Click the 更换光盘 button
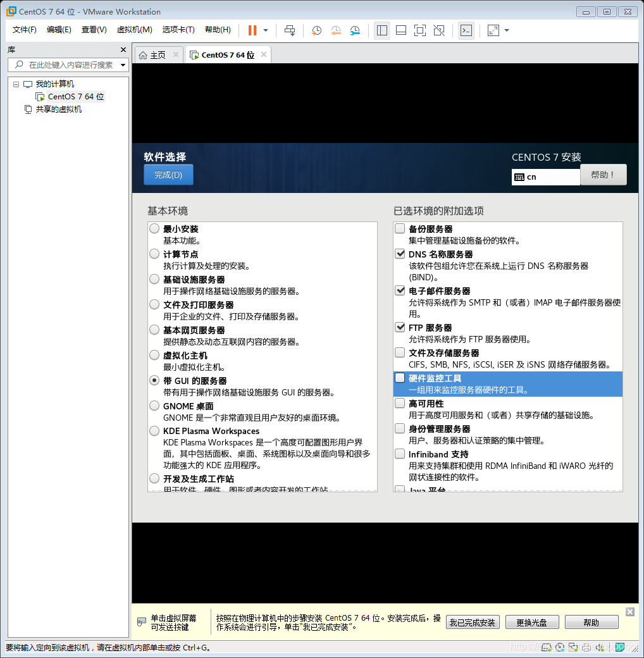This screenshot has width=644, height=658. click(x=532, y=623)
